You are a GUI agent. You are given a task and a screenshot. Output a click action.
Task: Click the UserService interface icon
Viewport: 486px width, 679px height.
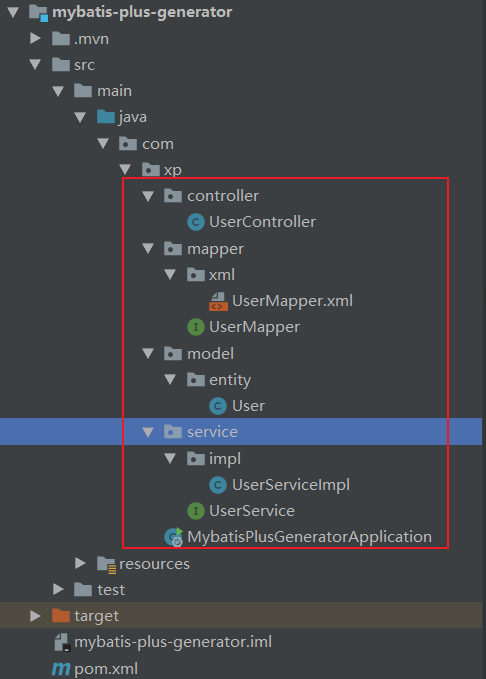pyautogui.click(x=196, y=511)
